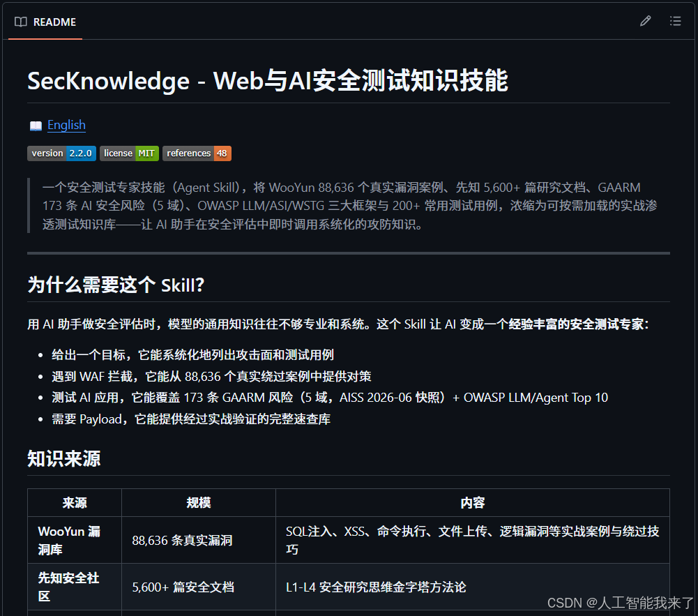Image resolution: width=698 pixels, height=616 pixels.
Task: Click the paragraph starting 用 AI 助手做安全评估时
Action: (x=338, y=324)
